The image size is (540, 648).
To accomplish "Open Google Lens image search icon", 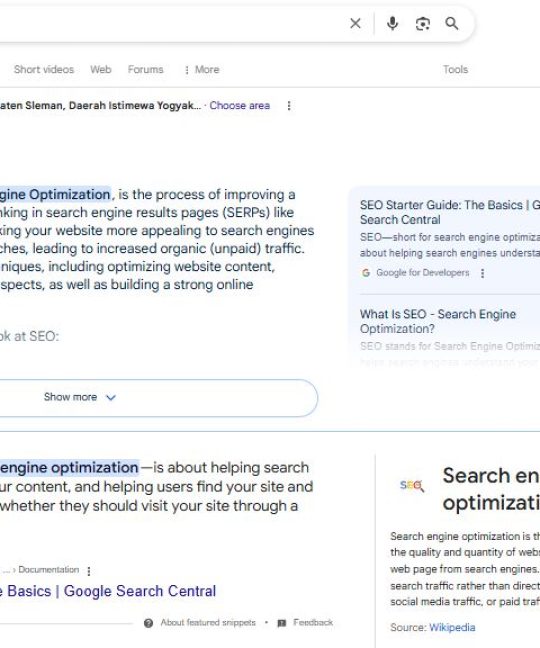I will tap(422, 24).
